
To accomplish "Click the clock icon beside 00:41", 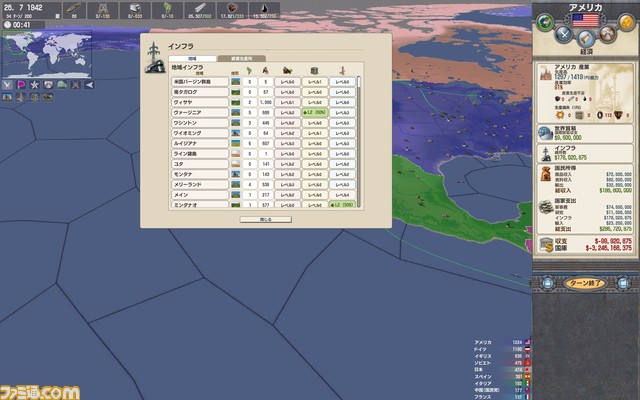I will tap(7, 25).
